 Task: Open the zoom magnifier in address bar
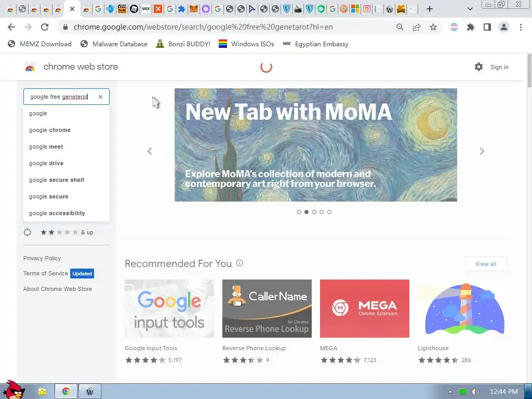[400, 27]
